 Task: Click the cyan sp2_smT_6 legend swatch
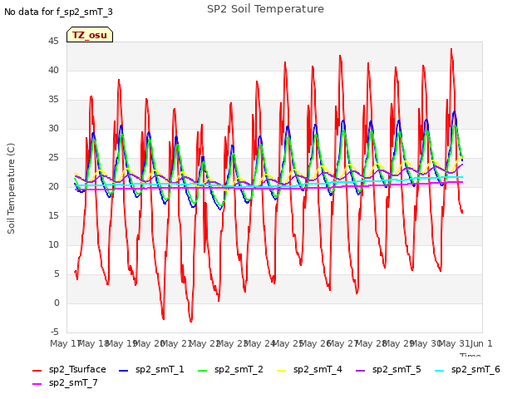pos(440,371)
